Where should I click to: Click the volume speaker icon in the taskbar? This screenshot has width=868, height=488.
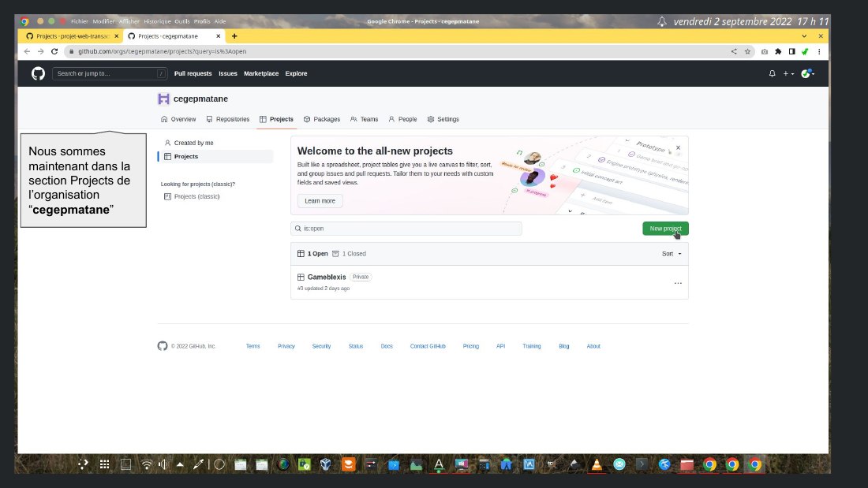[x=163, y=465]
